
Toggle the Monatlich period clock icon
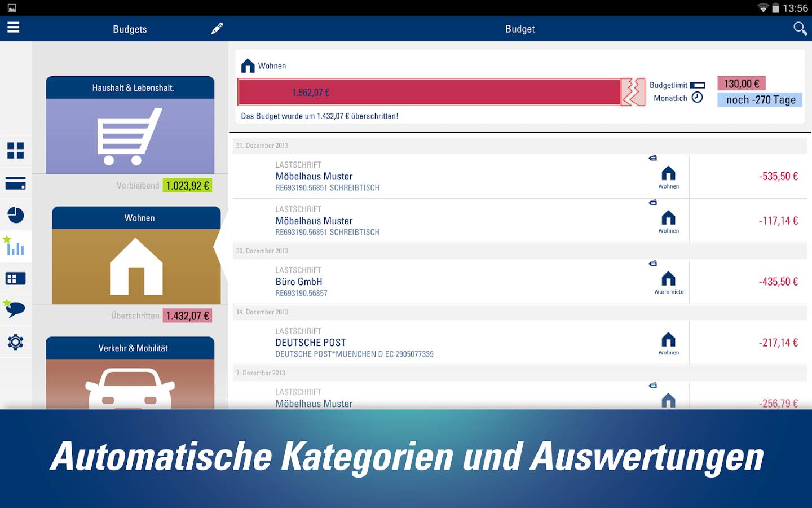point(698,98)
